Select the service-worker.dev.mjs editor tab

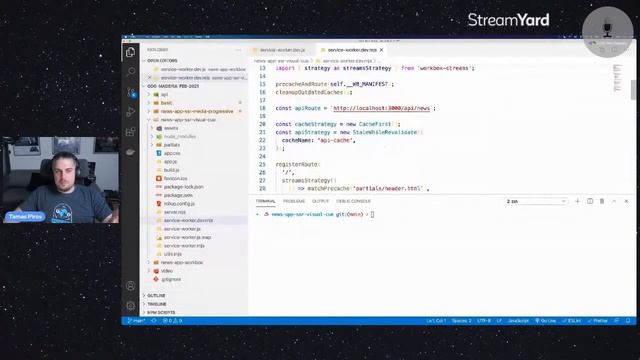[x=352, y=50]
